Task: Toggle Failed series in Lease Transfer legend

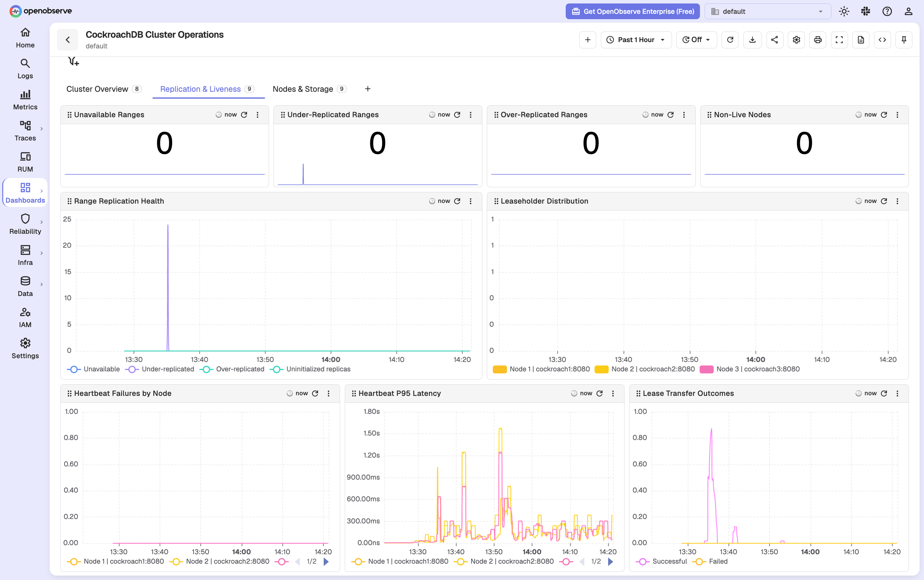Action: pos(710,561)
